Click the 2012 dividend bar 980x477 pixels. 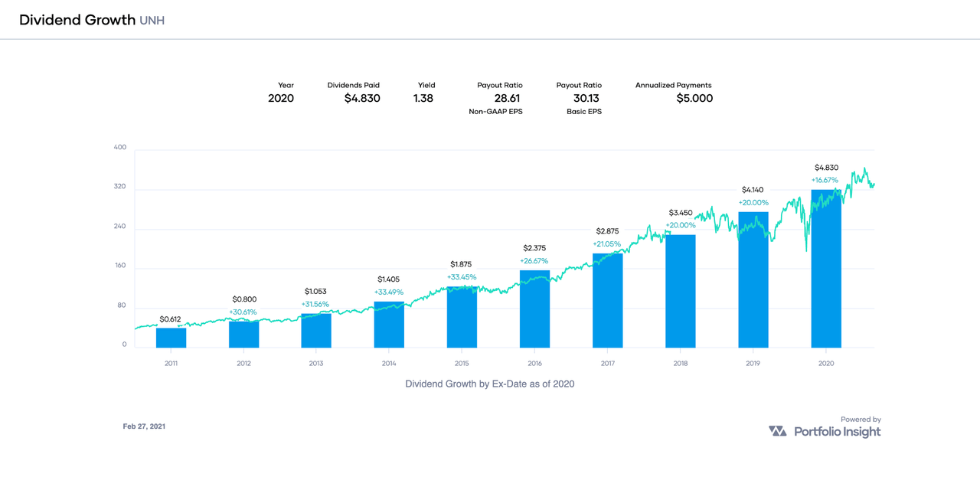(243, 335)
